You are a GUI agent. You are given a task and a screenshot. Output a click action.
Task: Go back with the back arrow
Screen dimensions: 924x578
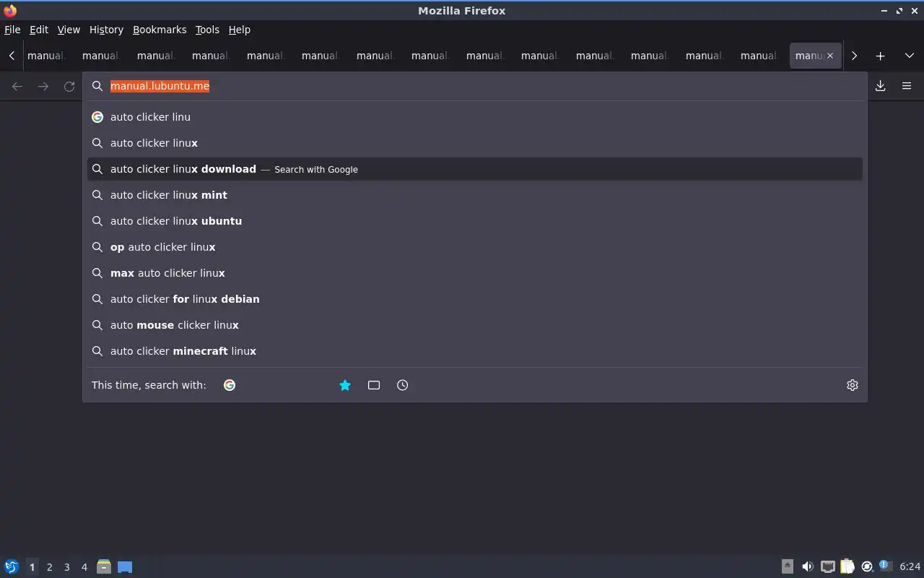click(x=17, y=86)
